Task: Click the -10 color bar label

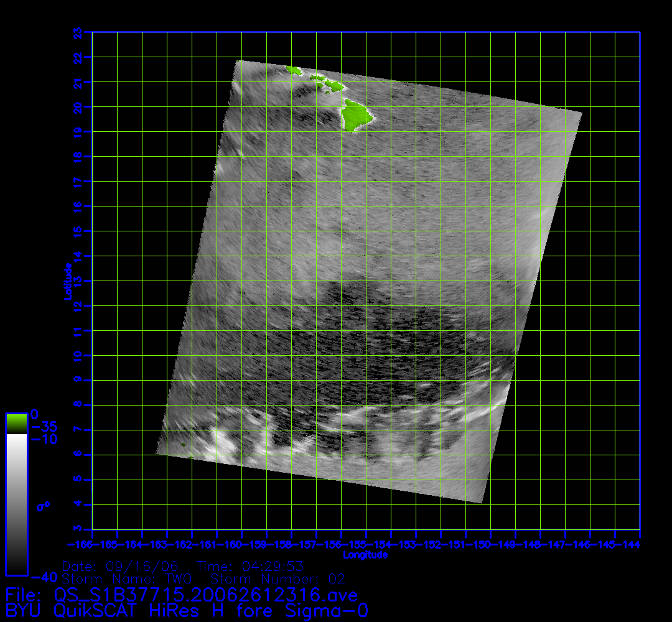Action: tap(45, 440)
